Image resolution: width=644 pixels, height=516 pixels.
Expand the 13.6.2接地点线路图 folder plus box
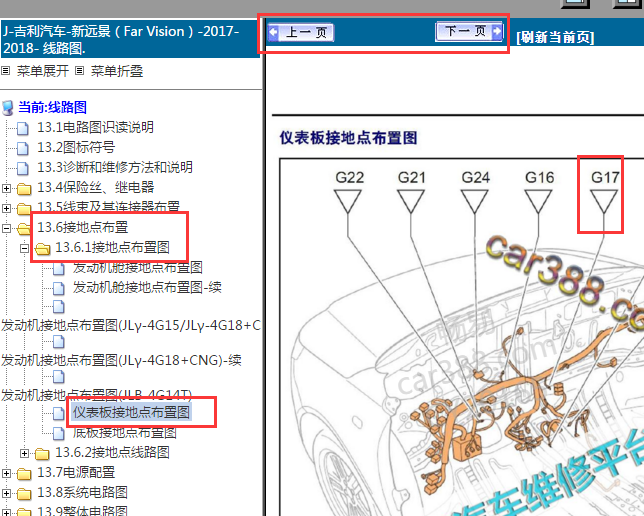click(x=25, y=453)
